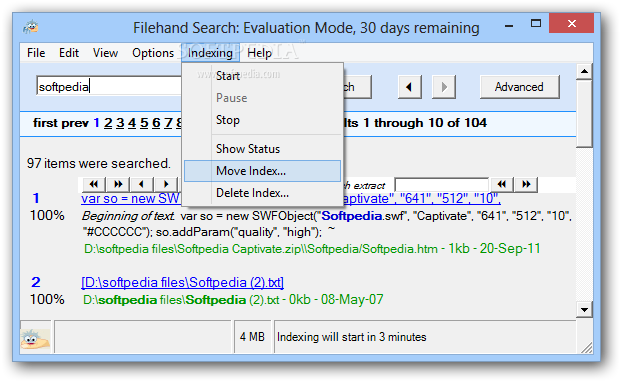Go to previous extract single left arrow
The image size is (621, 382).
coord(141,184)
